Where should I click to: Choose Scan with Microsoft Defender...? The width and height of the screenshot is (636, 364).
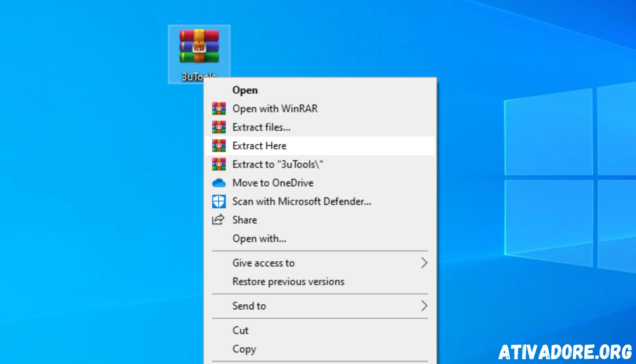(320, 202)
